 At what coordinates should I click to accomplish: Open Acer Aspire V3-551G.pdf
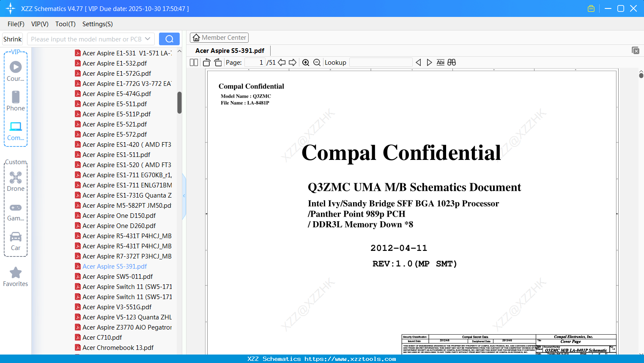click(117, 307)
